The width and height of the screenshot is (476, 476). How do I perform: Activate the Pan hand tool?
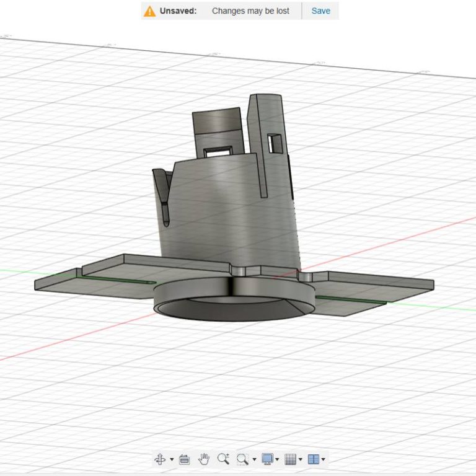pos(203,459)
